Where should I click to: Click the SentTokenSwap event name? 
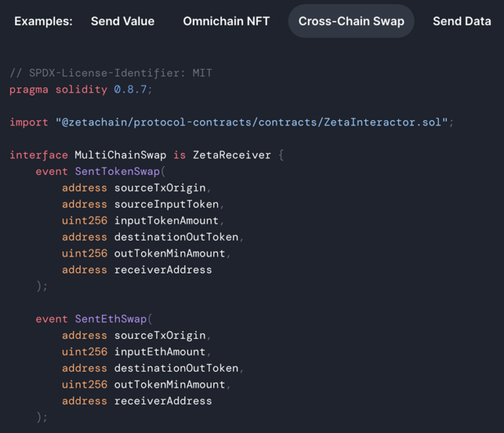[117, 171]
